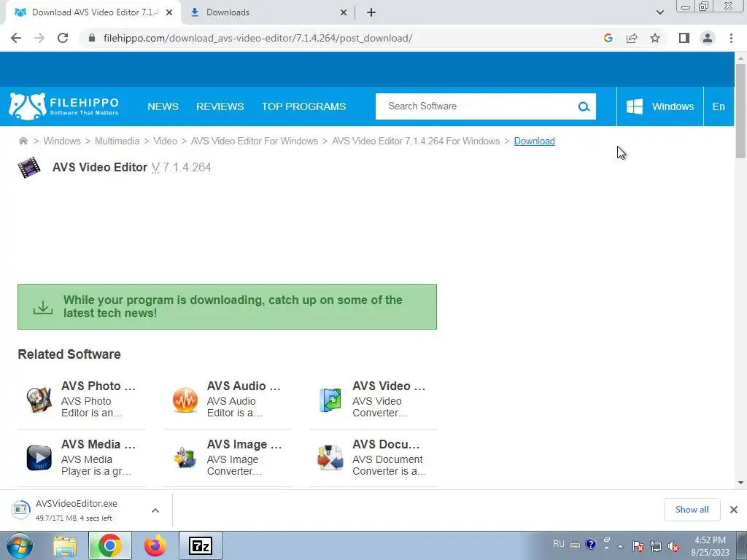Click the home icon in breadcrumb

click(x=23, y=141)
